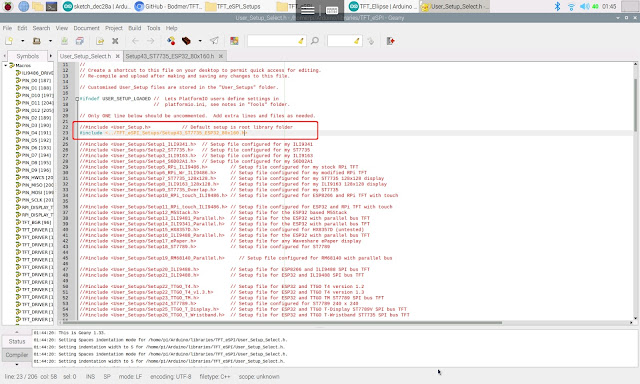Click 'scope: unknown' in status bar
Screen dimensions: 640x384
(259, 377)
